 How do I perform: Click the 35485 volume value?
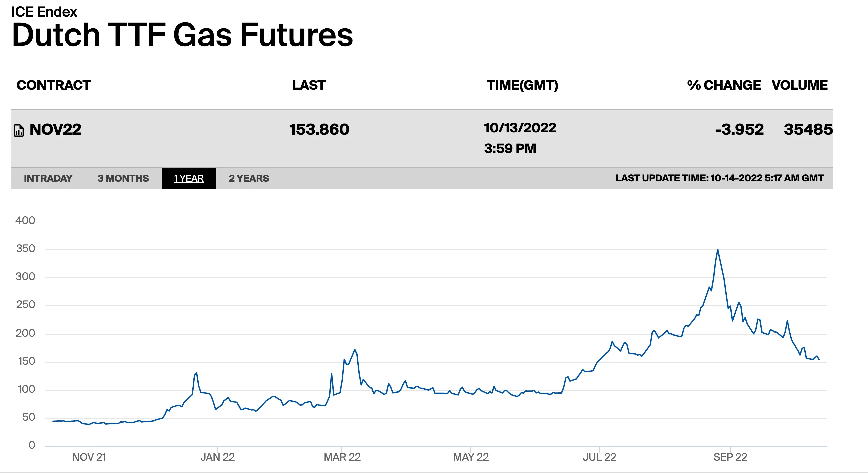point(808,129)
